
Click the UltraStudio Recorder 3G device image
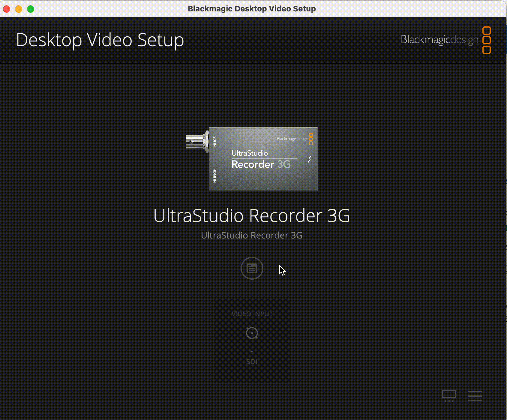point(252,159)
